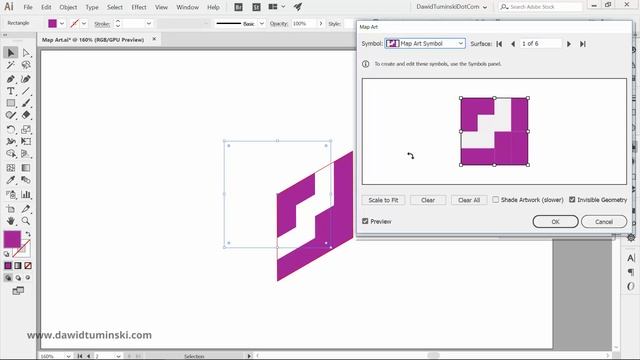Select the Line Segment tool
The image size is (640, 360).
pos(26,91)
